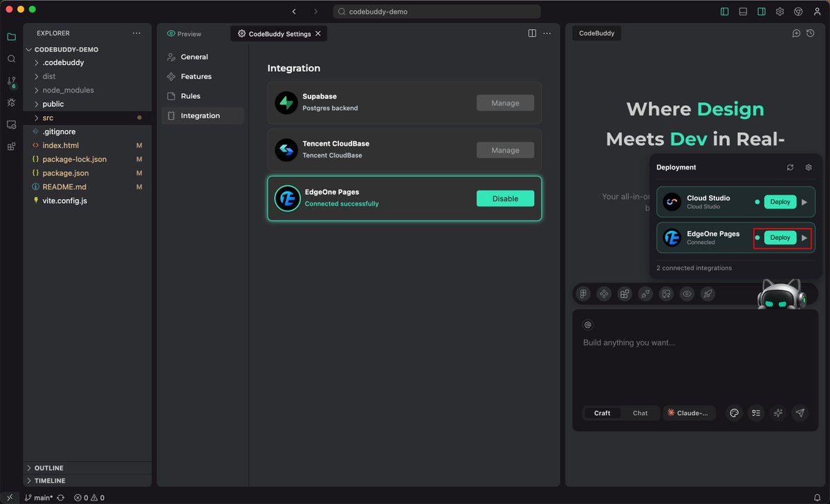Viewport: 830px width, 504px height.
Task: Open the Rules settings section
Action: tap(203, 96)
